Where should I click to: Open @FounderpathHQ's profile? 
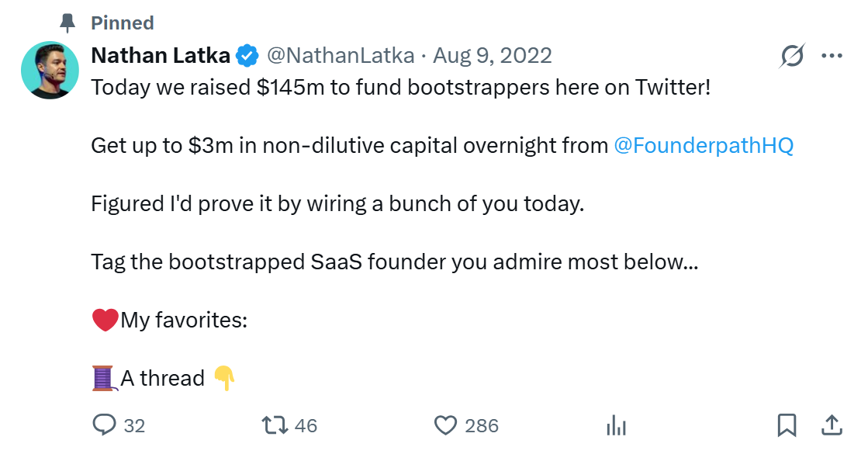704,145
